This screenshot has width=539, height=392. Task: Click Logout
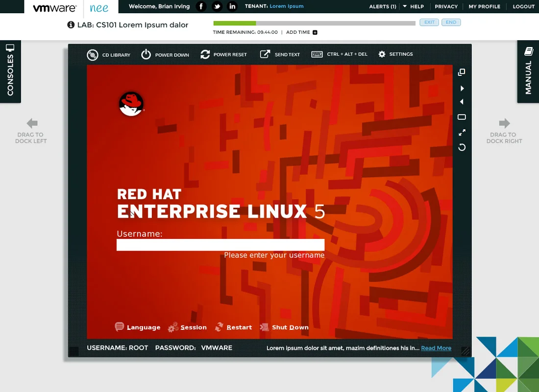[x=523, y=6]
